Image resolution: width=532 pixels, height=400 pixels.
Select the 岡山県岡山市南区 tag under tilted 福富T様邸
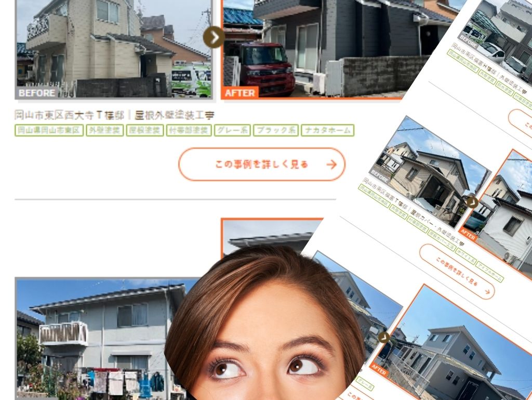(x=374, y=196)
